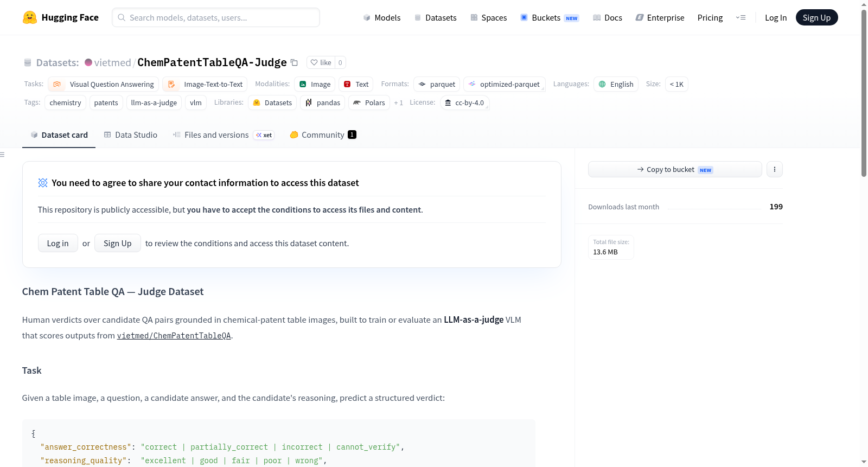The height and width of the screenshot is (467, 868).
Task: Open Spaces in the top navigation
Action: point(488,18)
